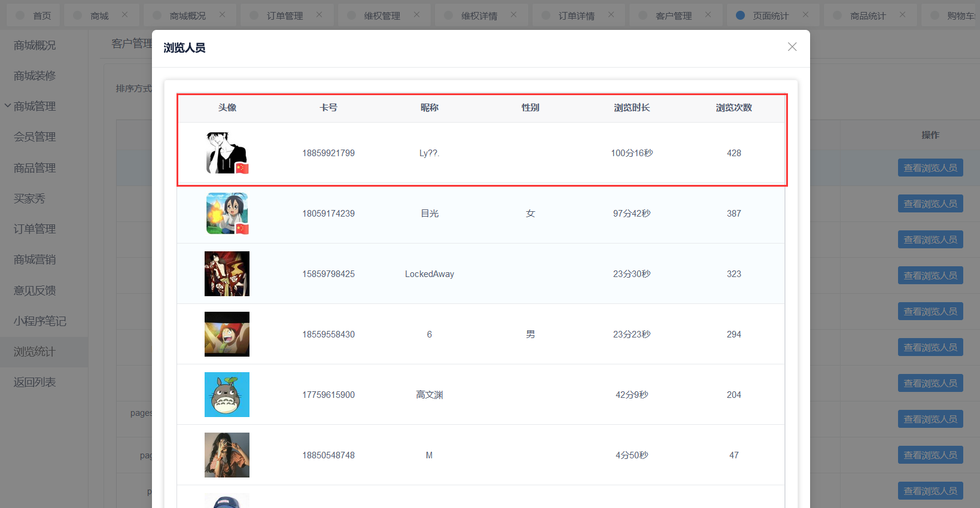Screen dimensions: 980x508
Task: Click the 浏览次数 column header
Action: (734, 108)
